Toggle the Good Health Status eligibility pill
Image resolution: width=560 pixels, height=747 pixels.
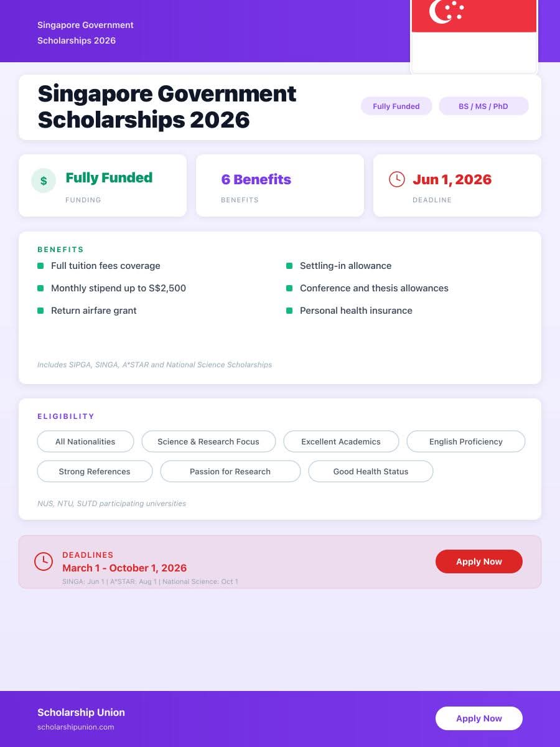pyautogui.click(x=371, y=471)
